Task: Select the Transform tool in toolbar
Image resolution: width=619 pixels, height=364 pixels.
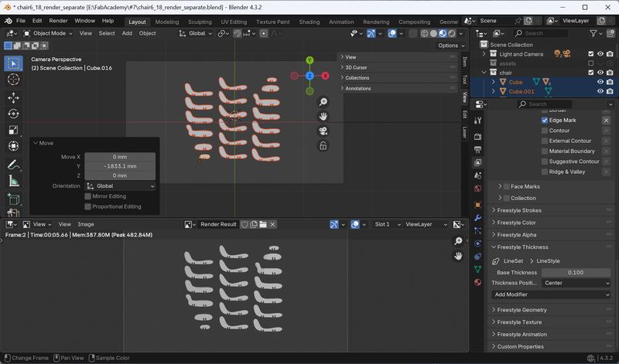Action: pyautogui.click(x=13, y=146)
